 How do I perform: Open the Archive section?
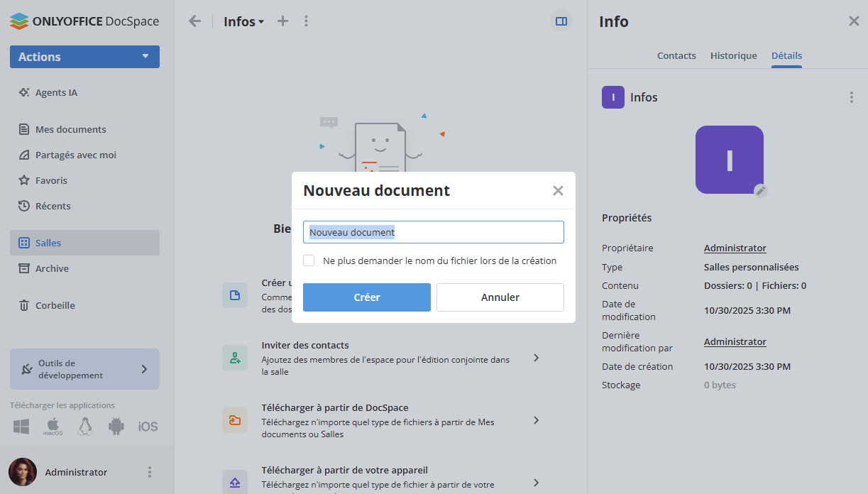pos(55,268)
